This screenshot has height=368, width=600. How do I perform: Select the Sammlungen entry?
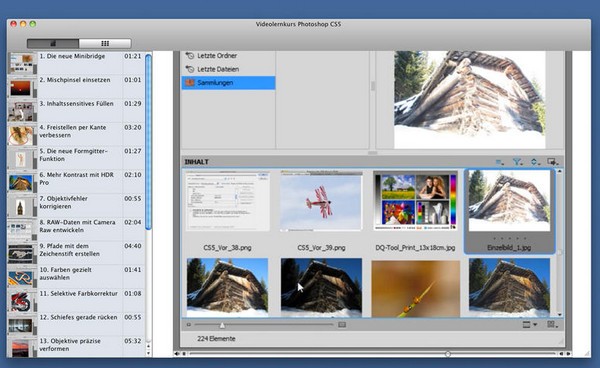(228, 83)
